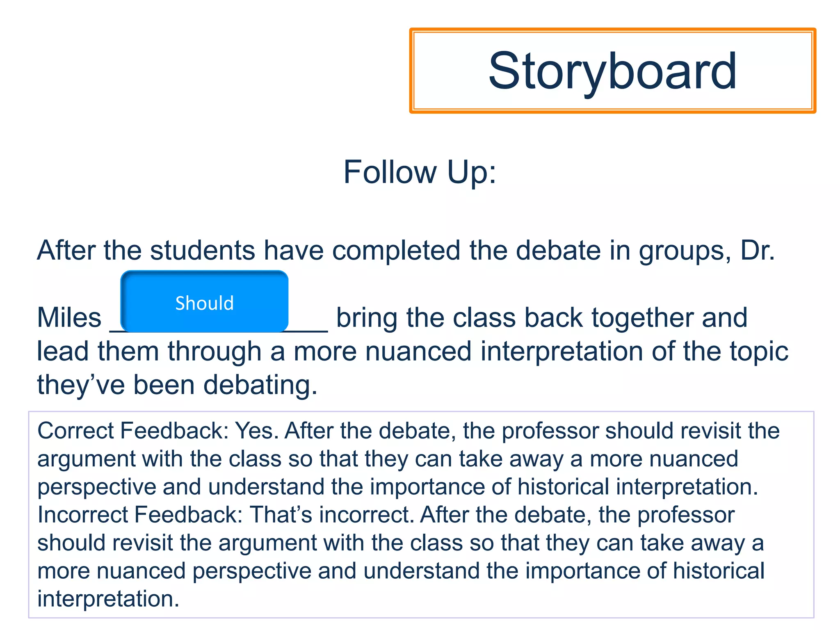This screenshot has width=840, height=630.
Task: Click the final word "interpretation." in feedback box
Action: pyautogui.click(x=108, y=599)
